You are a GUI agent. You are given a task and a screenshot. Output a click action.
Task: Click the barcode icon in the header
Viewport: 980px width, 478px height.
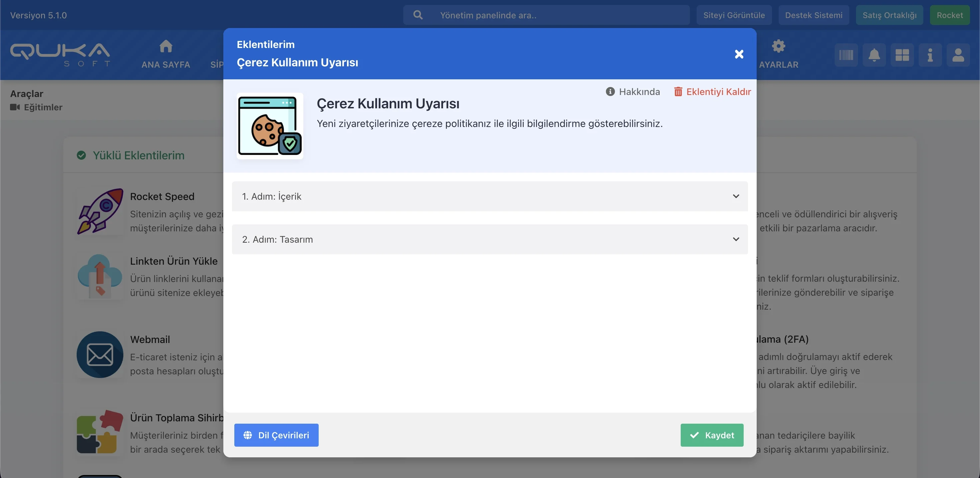[846, 55]
